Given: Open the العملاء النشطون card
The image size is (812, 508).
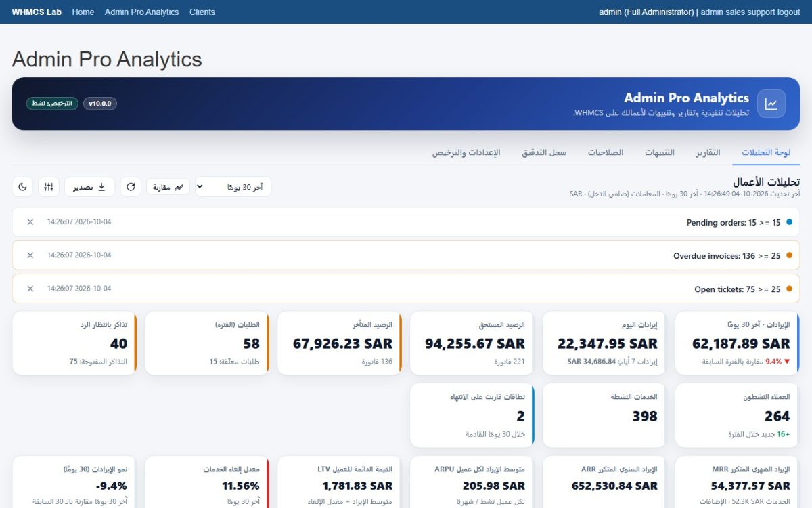Looking at the screenshot, I should pos(738,415).
